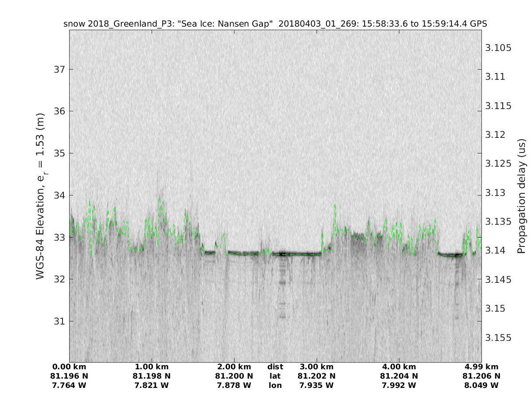Click the "Propagation delay (us)" axis label
The width and height of the screenshot is (532, 399).
coord(521,196)
